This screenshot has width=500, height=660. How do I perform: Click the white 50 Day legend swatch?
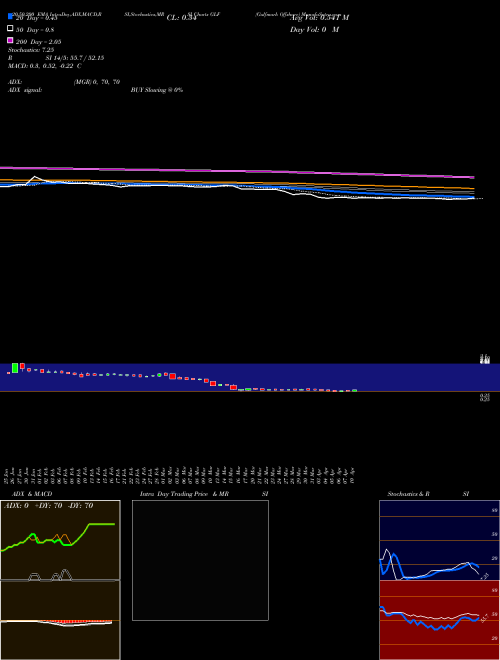click(10, 28)
